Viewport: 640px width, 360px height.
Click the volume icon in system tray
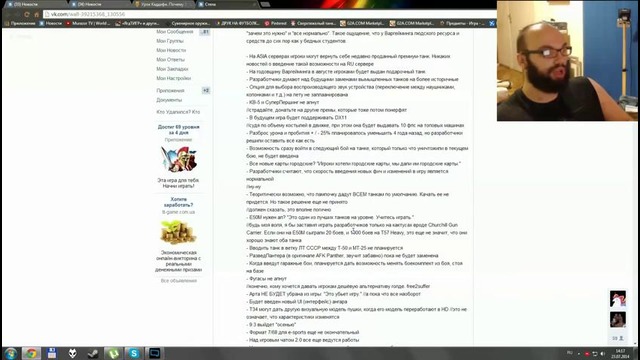pyautogui.click(x=602, y=353)
